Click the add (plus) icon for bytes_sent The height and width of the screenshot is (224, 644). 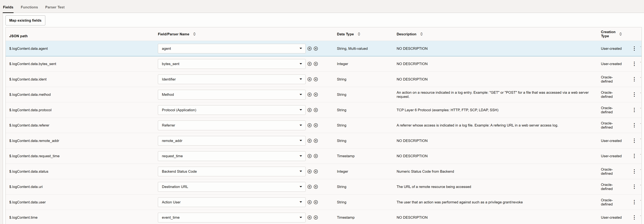(310, 64)
